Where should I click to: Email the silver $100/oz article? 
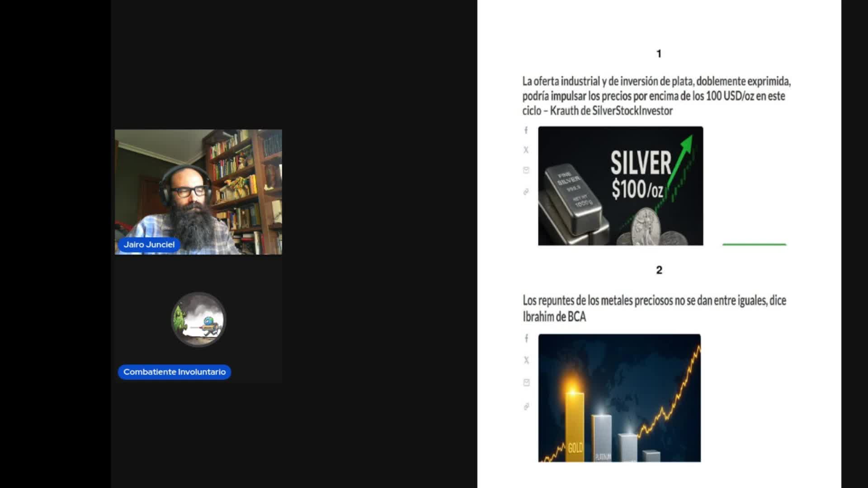(x=526, y=170)
